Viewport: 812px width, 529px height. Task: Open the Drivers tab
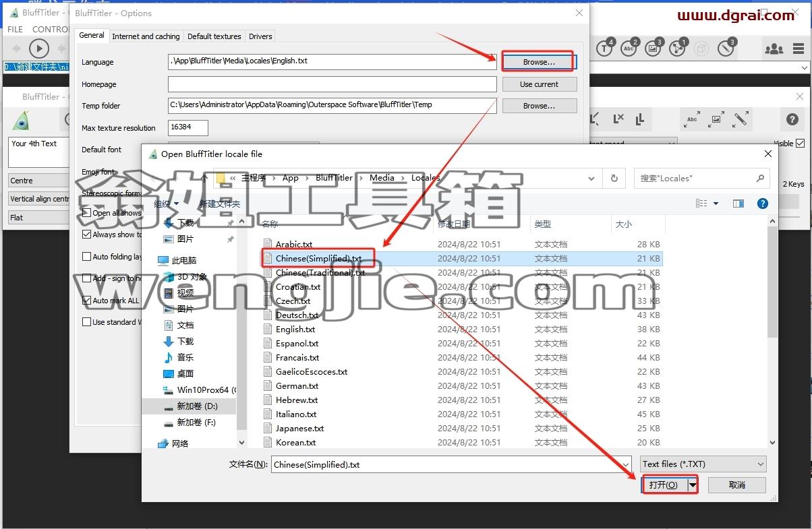(x=260, y=36)
